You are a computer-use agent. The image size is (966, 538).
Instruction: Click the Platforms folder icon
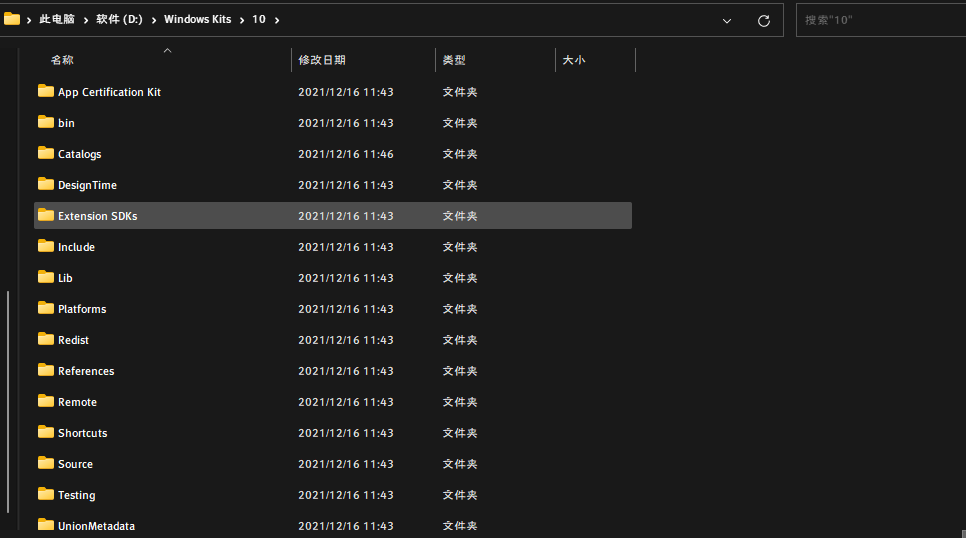pos(46,308)
